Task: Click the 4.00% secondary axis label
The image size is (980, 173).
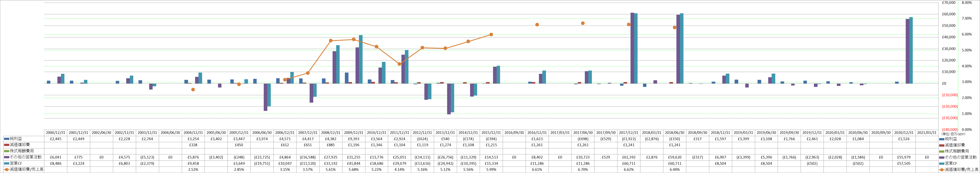Action: click(x=967, y=66)
